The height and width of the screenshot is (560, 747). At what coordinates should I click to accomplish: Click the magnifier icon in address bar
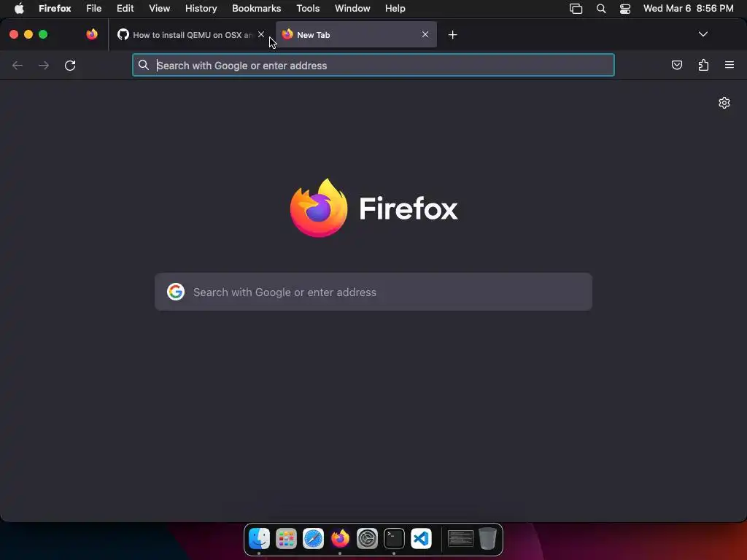[x=144, y=65]
